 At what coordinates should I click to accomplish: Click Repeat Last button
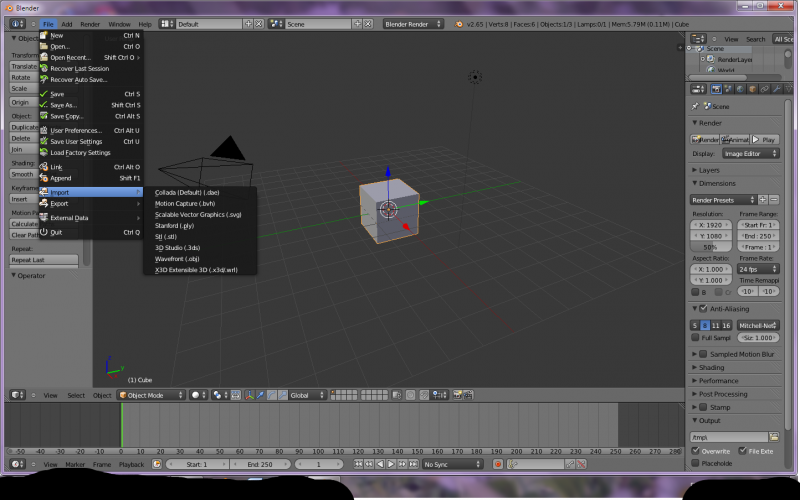click(x=44, y=260)
